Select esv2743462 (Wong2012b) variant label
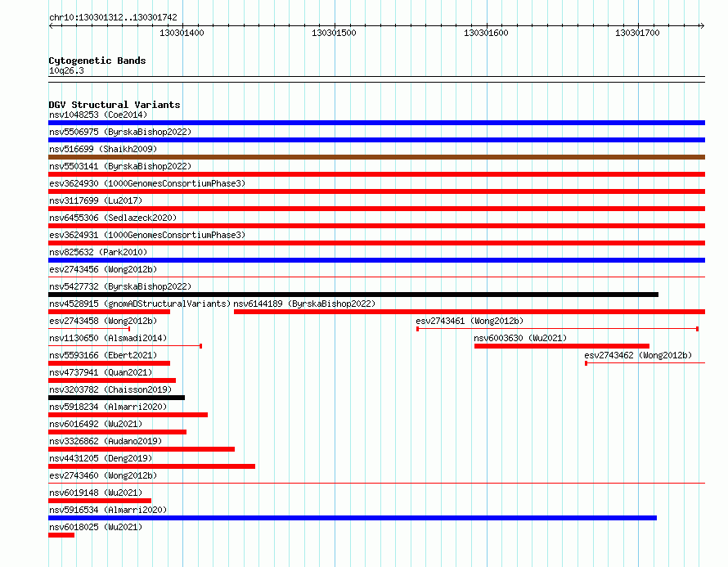 (638, 355)
